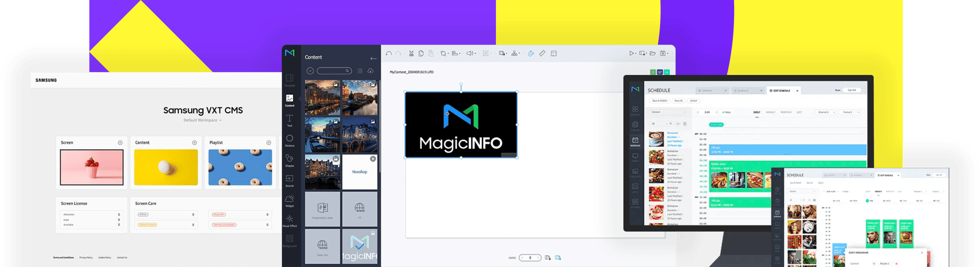Switch content panel to list view

(360, 71)
